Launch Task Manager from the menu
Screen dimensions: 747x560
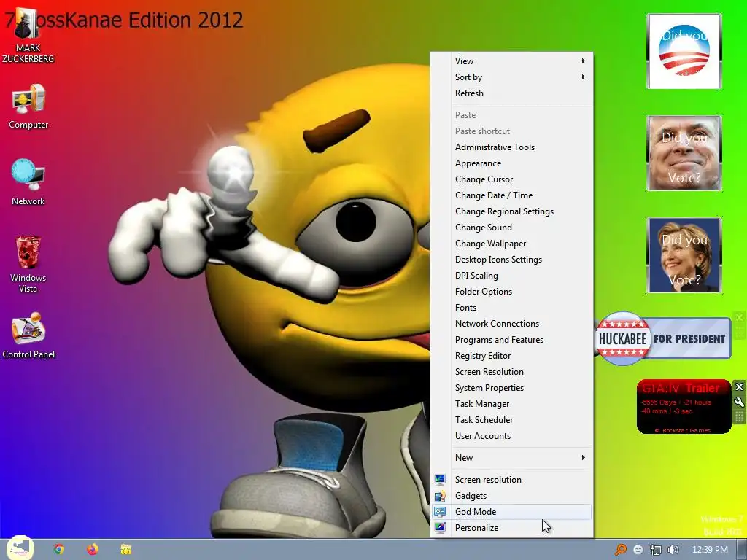click(x=511, y=404)
